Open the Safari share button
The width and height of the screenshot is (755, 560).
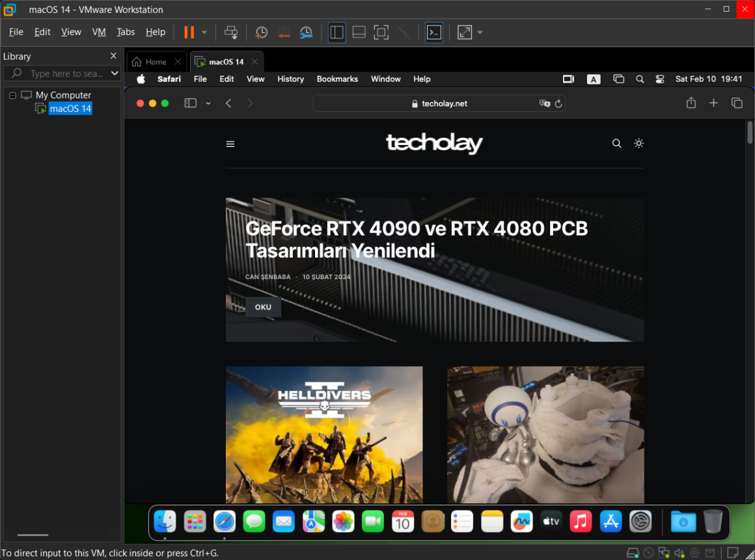pyautogui.click(x=691, y=103)
